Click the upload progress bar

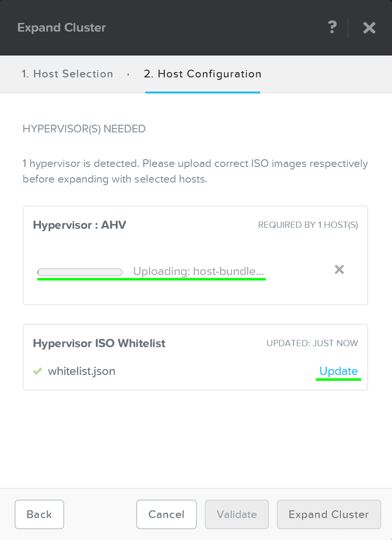coord(80,272)
